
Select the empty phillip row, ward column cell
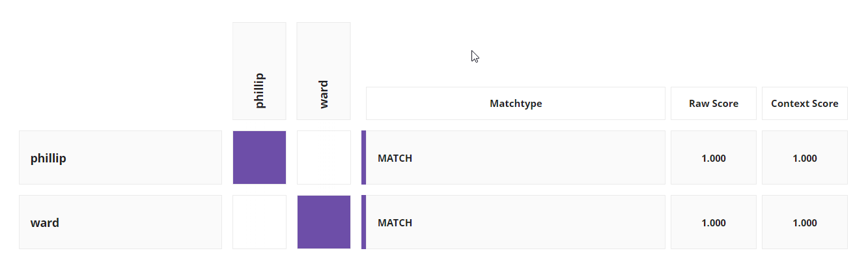point(324,158)
